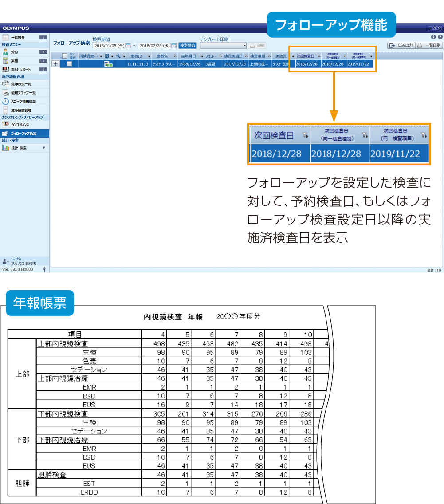
Task: Select フォローアップ検索 in the sidebar
Action: [x=24, y=133]
